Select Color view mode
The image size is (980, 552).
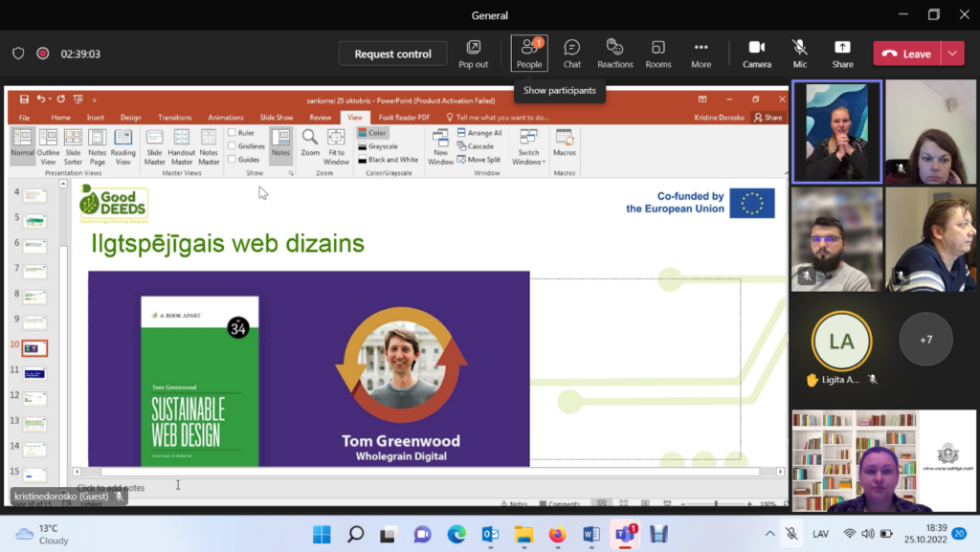372,132
